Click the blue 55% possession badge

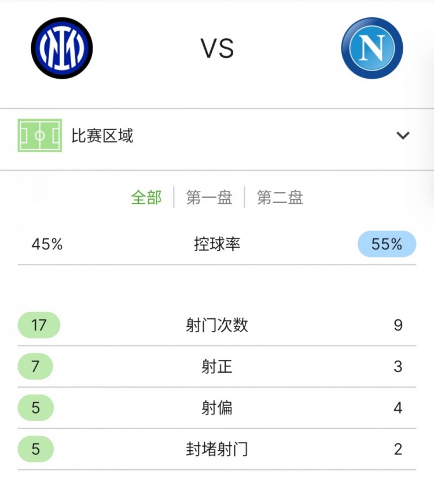tap(387, 244)
